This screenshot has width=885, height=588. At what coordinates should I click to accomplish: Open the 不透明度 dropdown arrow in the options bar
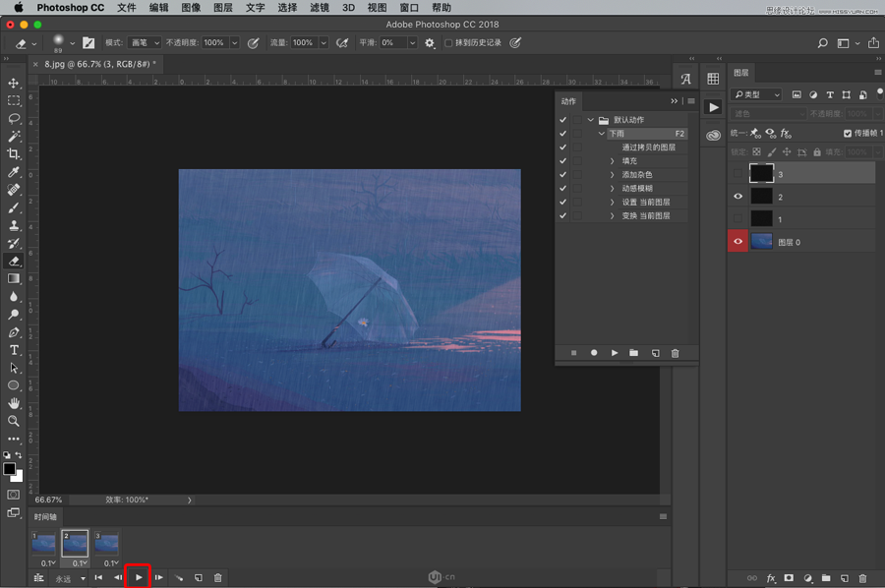tap(234, 43)
